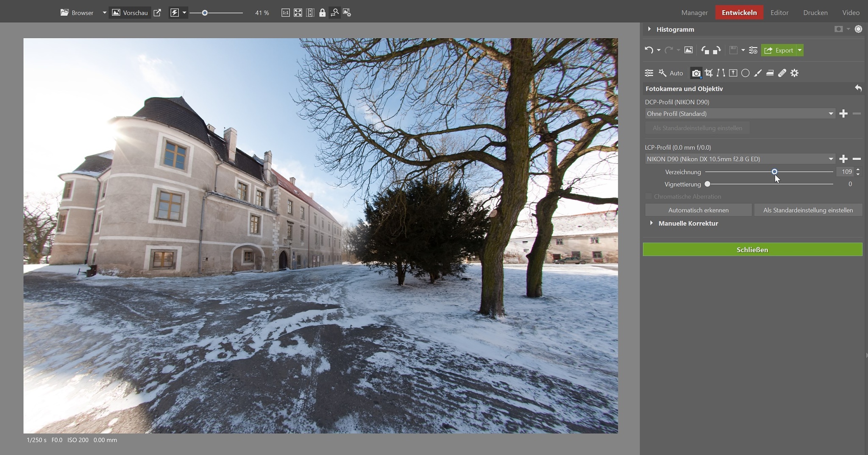Click the undo arrow icon

pos(648,50)
